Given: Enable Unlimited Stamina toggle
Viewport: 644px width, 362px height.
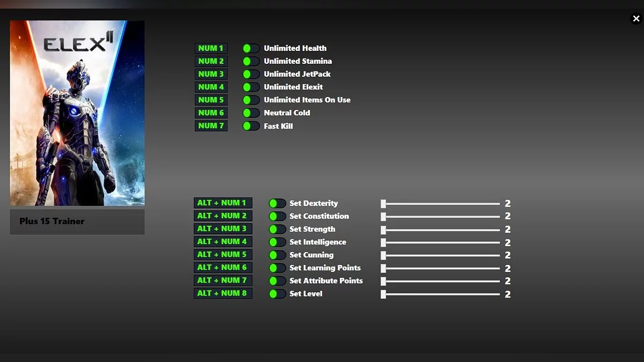Looking at the screenshot, I should [x=251, y=61].
